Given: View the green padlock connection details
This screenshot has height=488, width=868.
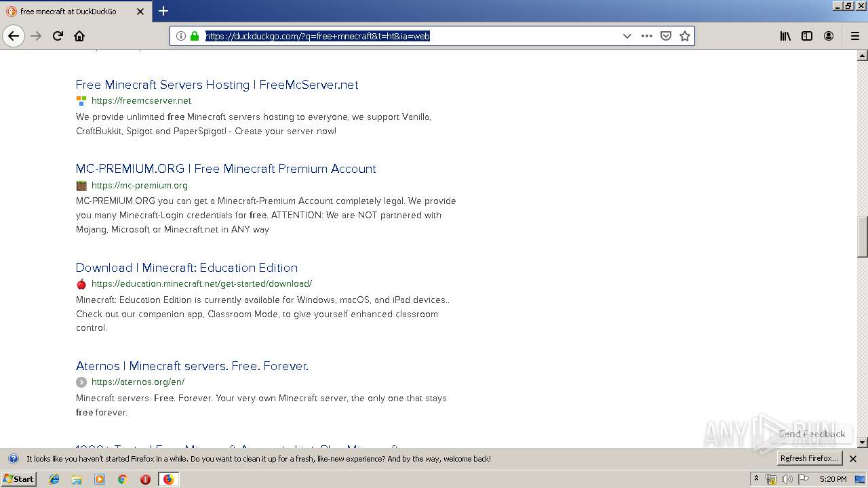Looking at the screenshot, I should coord(195,36).
